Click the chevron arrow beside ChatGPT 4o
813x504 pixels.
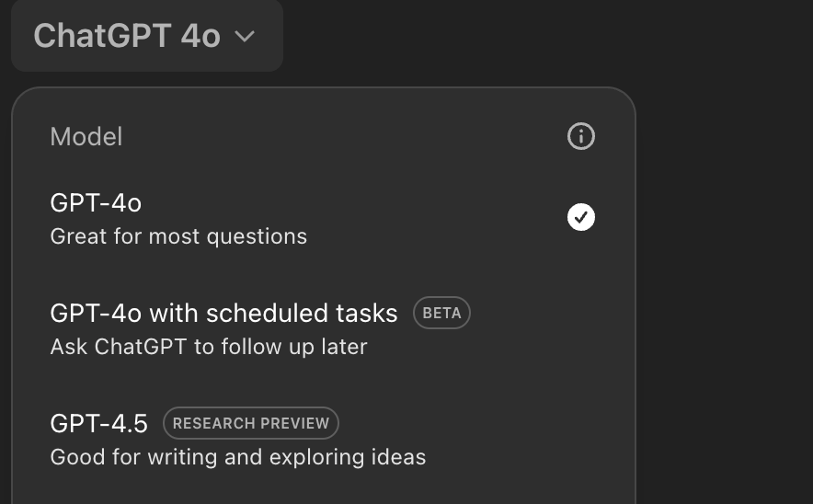coord(244,37)
